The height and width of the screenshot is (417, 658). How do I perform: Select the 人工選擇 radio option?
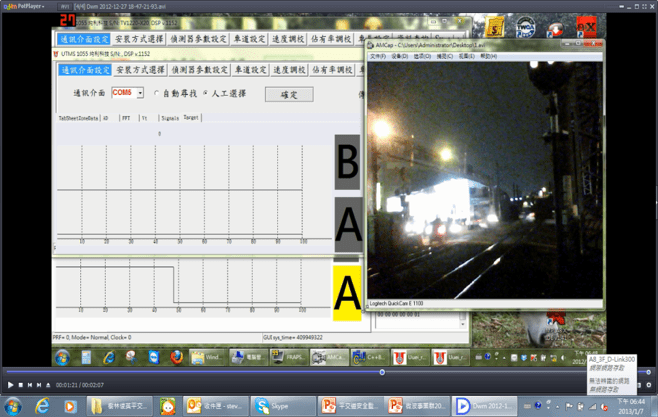205,93
